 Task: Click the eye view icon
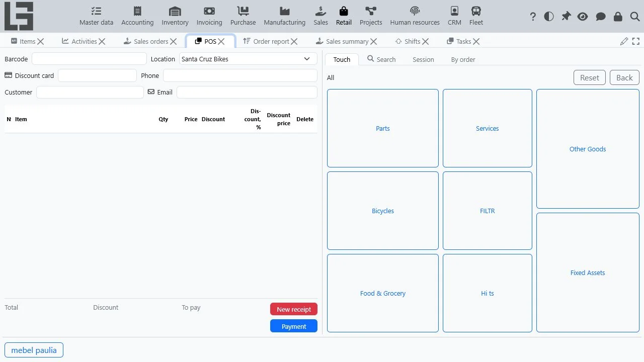click(583, 17)
